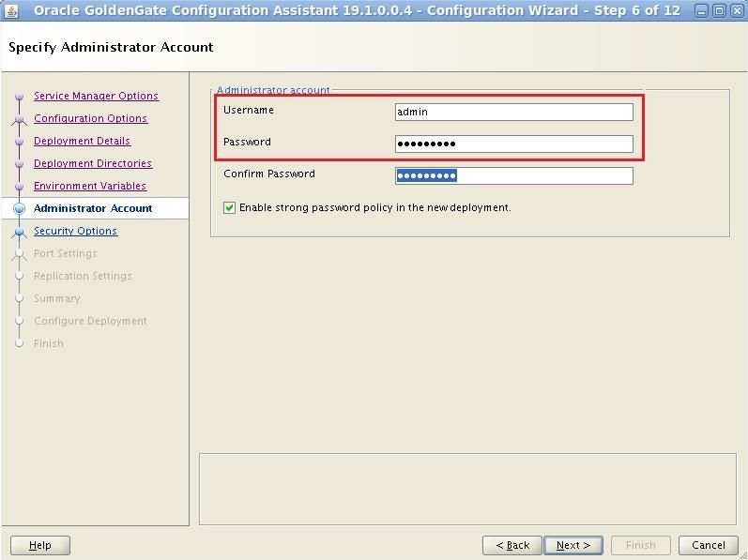The width and height of the screenshot is (748, 560).
Task: Go to the Security Options step
Action: [75, 231]
